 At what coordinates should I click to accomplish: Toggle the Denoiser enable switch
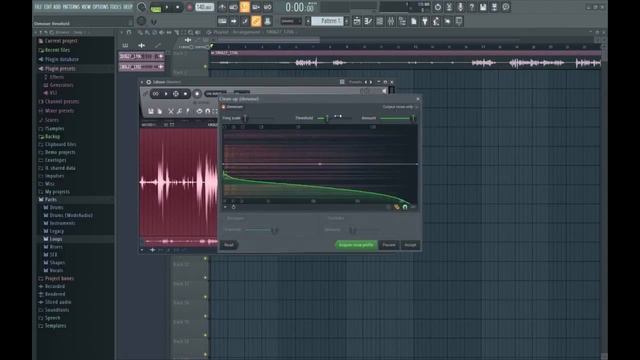[x=224, y=107]
